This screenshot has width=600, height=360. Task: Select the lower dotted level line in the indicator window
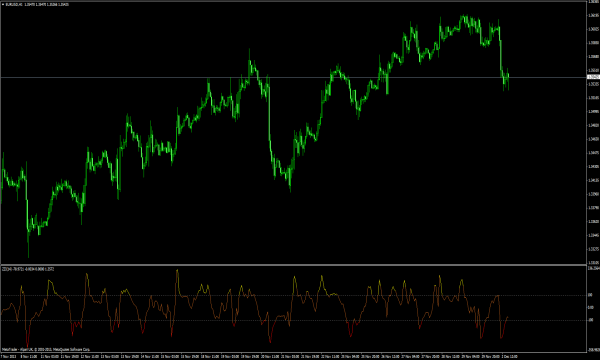(293, 320)
